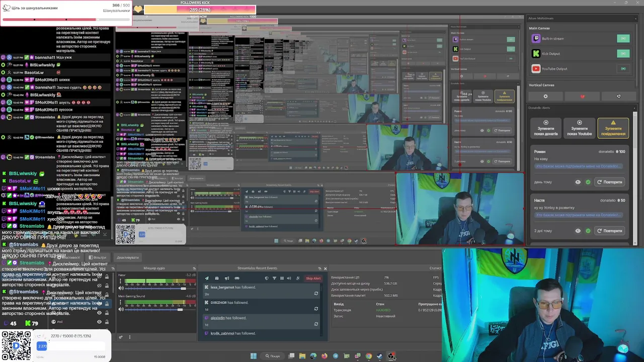This screenshot has height=362, width=644.
Task: Click the link icon in Recent Events
Action: pos(237,278)
